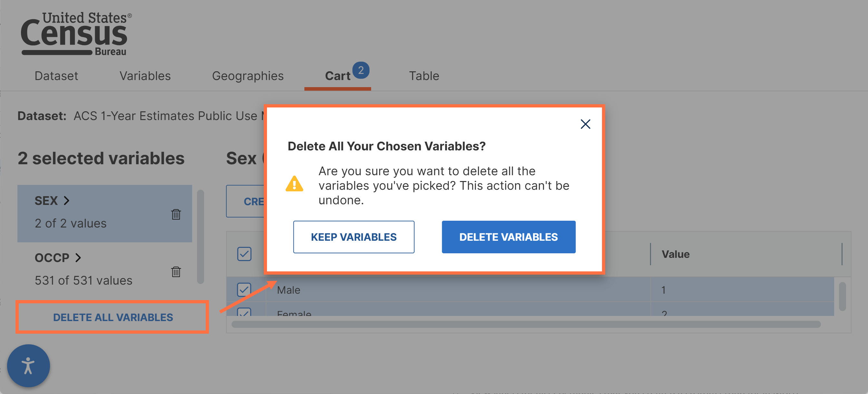Click the Cart badge showing 2
The width and height of the screenshot is (868, 394).
pyautogui.click(x=361, y=70)
